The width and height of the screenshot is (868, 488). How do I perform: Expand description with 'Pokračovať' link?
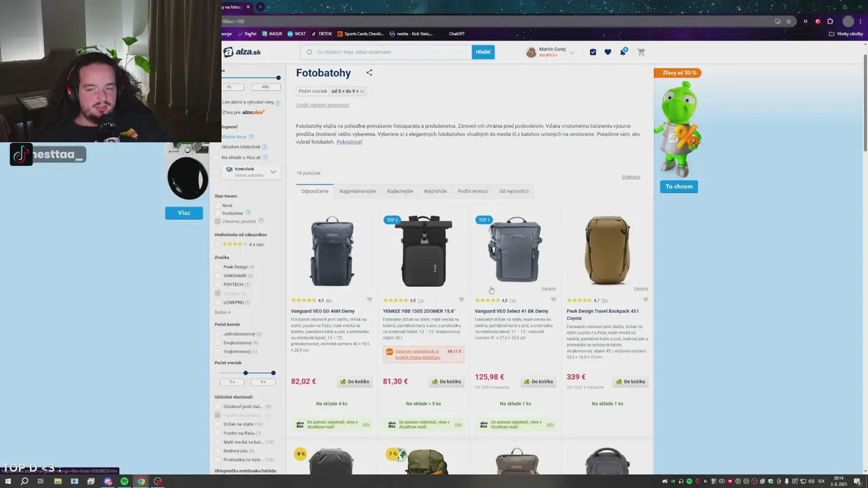click(349, 142)
